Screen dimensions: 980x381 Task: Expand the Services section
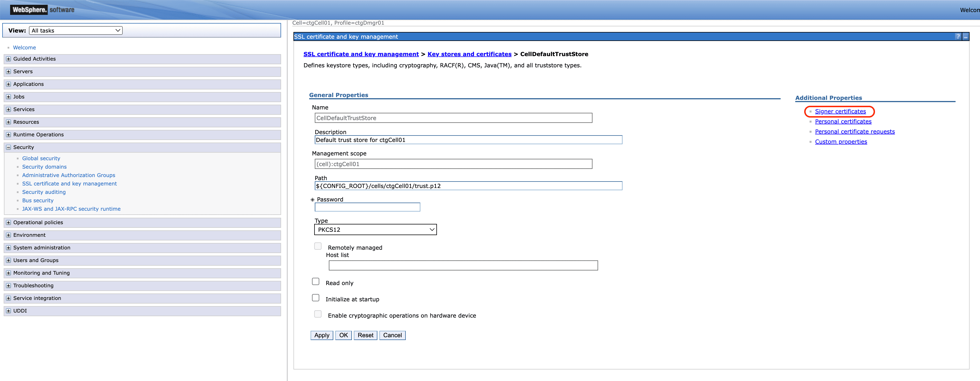pyautogui.click(x=8, y=109)
